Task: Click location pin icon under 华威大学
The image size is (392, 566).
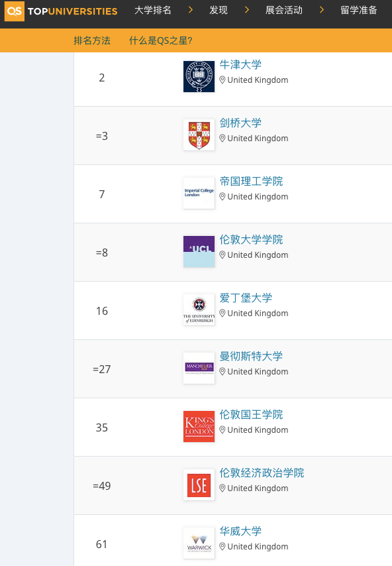Action: [x=222, y=547]
